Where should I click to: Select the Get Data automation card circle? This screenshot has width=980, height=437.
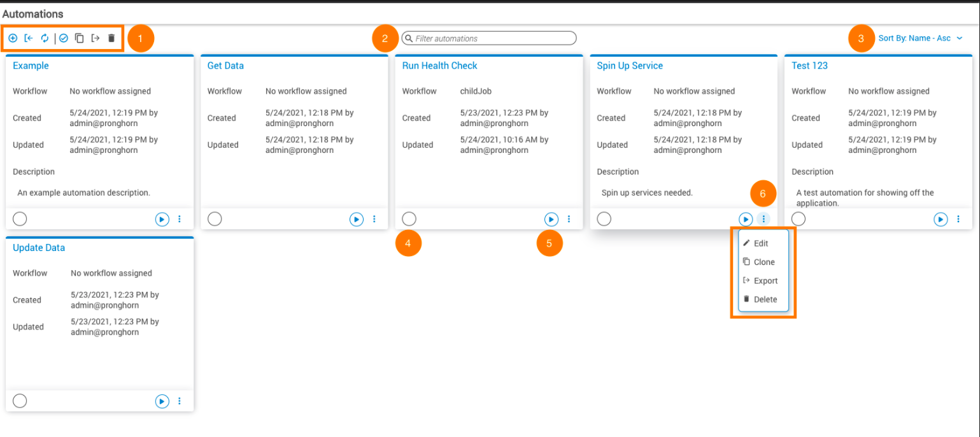click(215, 219)
